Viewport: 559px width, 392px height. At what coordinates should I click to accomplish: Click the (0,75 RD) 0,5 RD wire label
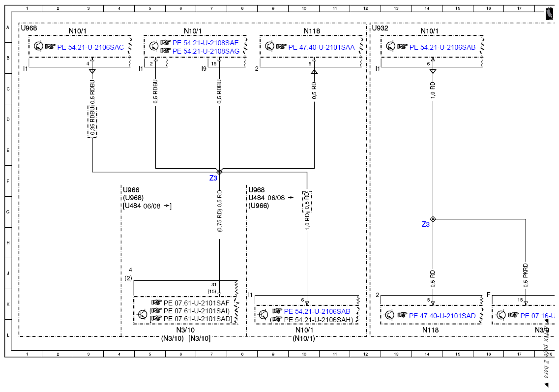(219, 211)
